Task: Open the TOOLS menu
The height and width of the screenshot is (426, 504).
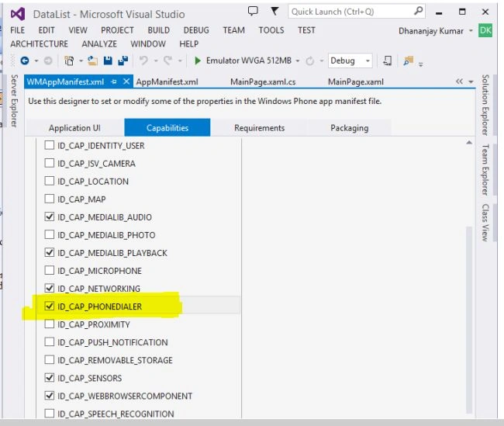Action: [271, 30]
